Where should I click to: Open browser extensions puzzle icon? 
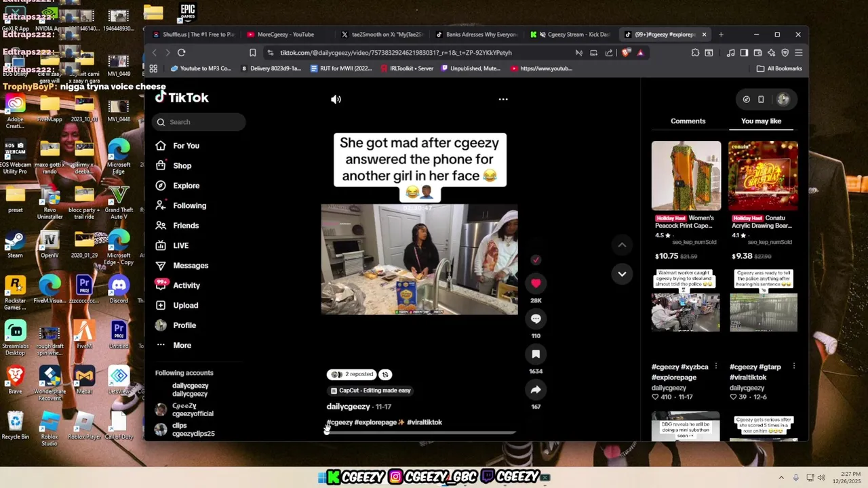[695, 52]
